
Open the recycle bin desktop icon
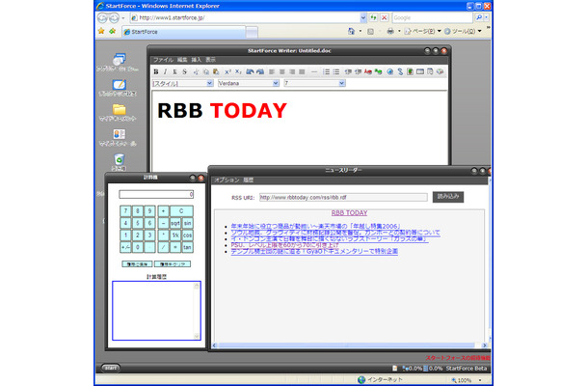pyautogui.click(x=119, y=159)
